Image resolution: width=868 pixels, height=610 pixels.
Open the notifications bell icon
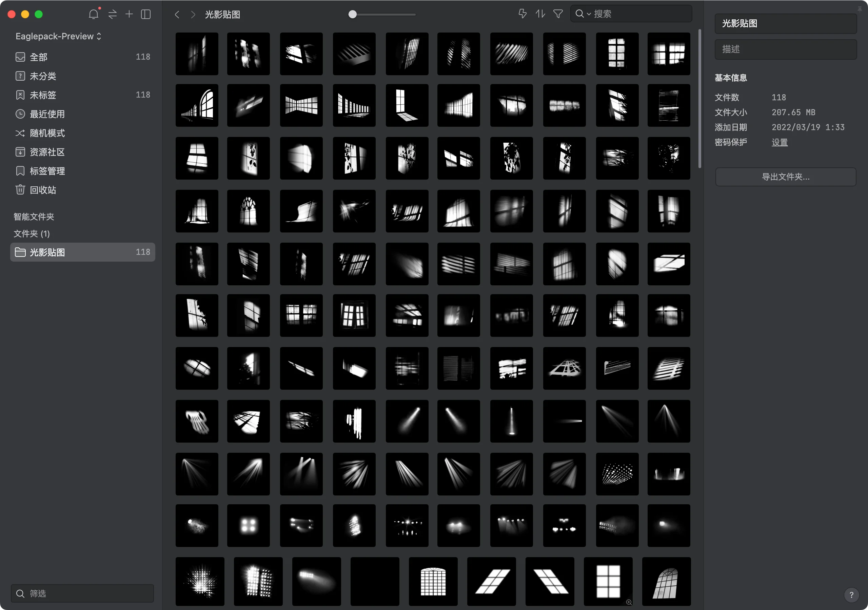[x=94, y=14]
